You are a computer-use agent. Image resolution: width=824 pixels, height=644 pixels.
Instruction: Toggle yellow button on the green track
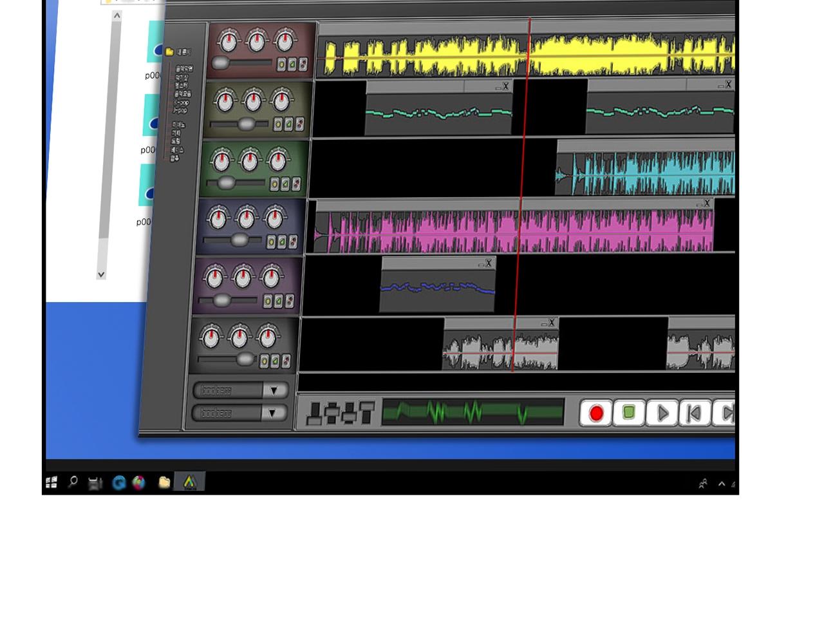(274, 185)
